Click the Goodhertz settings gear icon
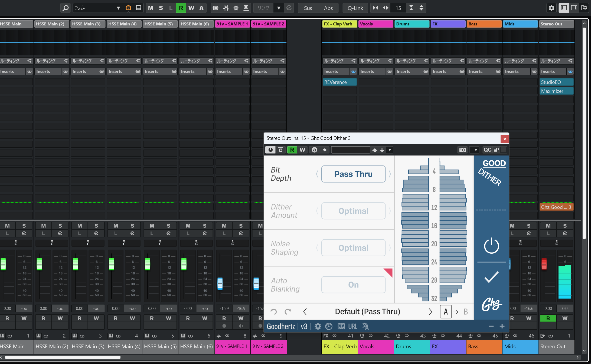This screenshot has height=364, width=591. click(x=318, y=326)
